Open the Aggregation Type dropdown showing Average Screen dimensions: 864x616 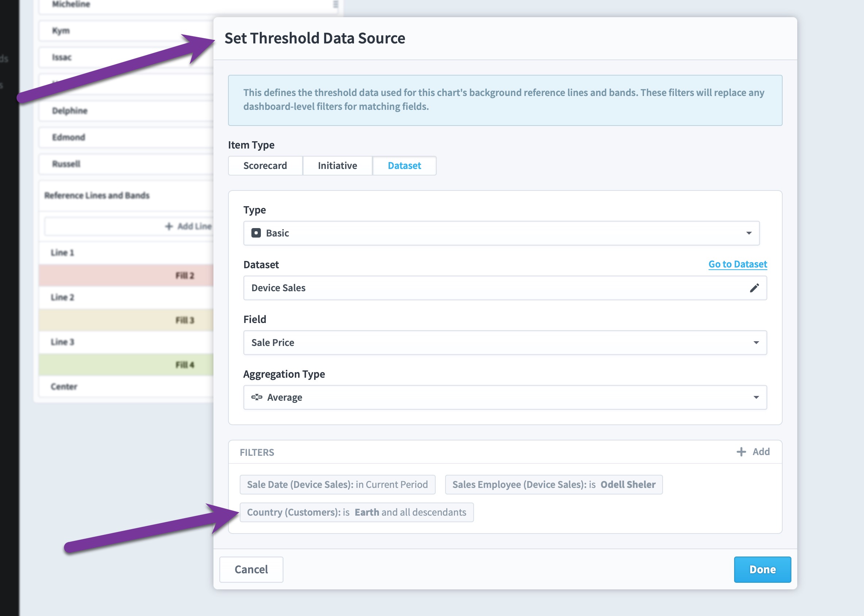tap(505, 397)
